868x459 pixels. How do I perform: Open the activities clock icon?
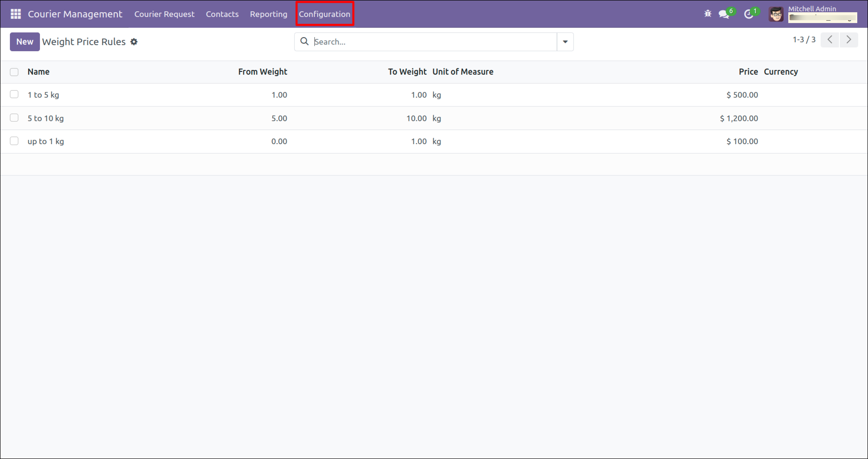tap(748, 15)
